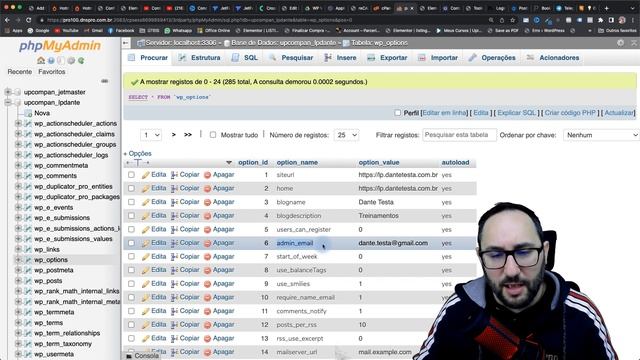This screenshot has width=640, height=360.
Task: Check the use_smilies row checkbox
Action: pyautogui.click(x=131, y=284)
